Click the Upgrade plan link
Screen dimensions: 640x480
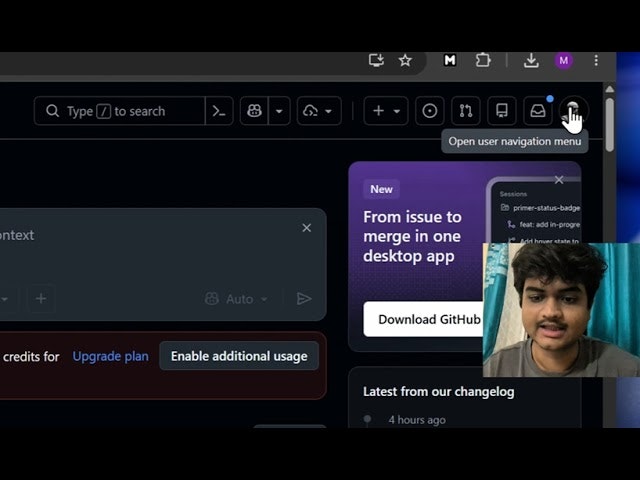110,356
